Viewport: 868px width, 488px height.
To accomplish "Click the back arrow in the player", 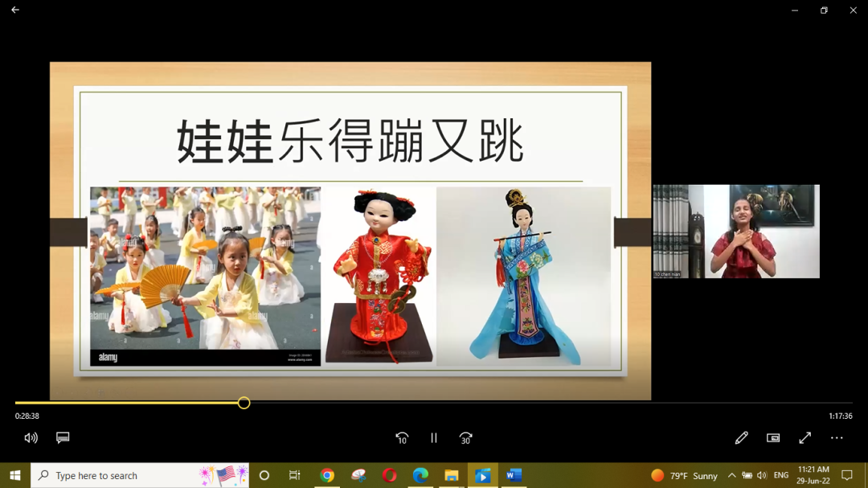I will click(14, 10).
